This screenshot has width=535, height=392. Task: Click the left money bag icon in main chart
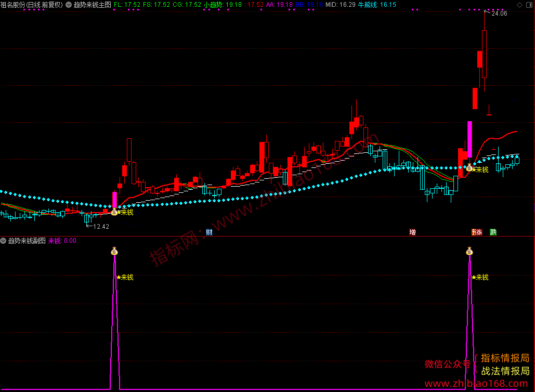coord(114,212)
